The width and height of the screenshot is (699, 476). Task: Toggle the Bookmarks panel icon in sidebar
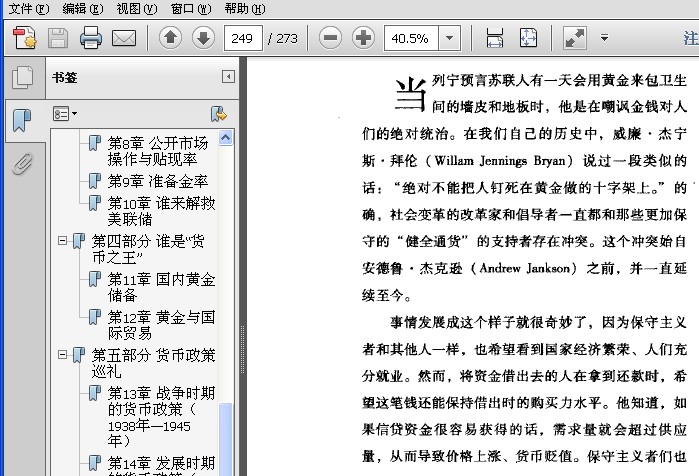tap(21, 121)
